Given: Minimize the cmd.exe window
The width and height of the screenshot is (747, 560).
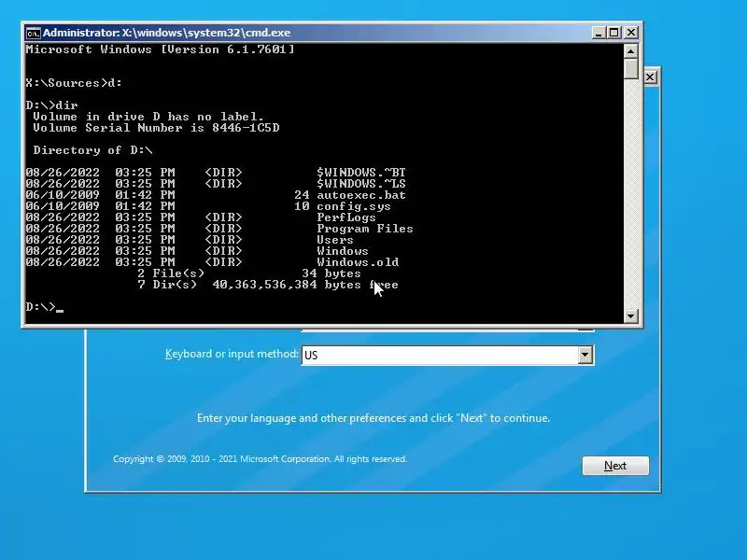Looking at the screenshot, I should [599, 33].
